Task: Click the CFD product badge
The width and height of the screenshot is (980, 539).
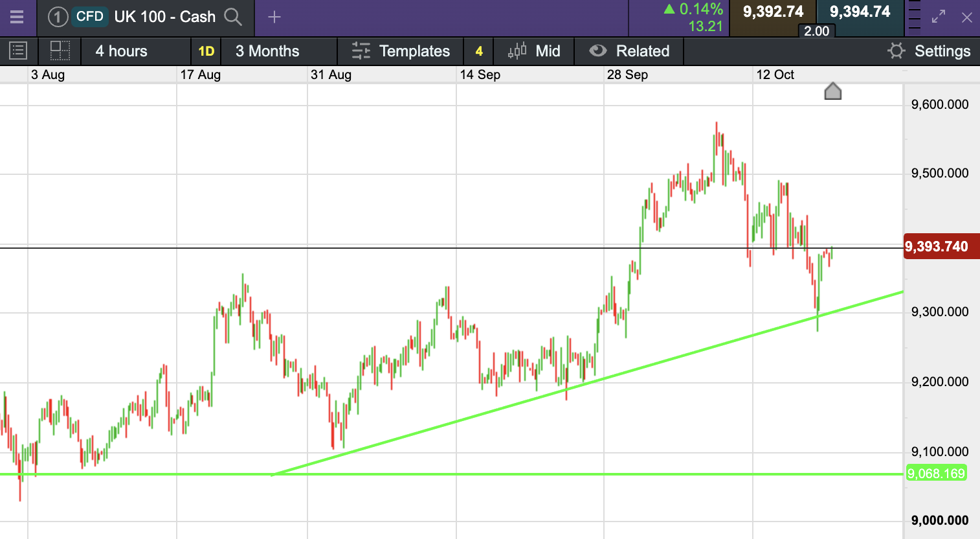Action: 89,17
